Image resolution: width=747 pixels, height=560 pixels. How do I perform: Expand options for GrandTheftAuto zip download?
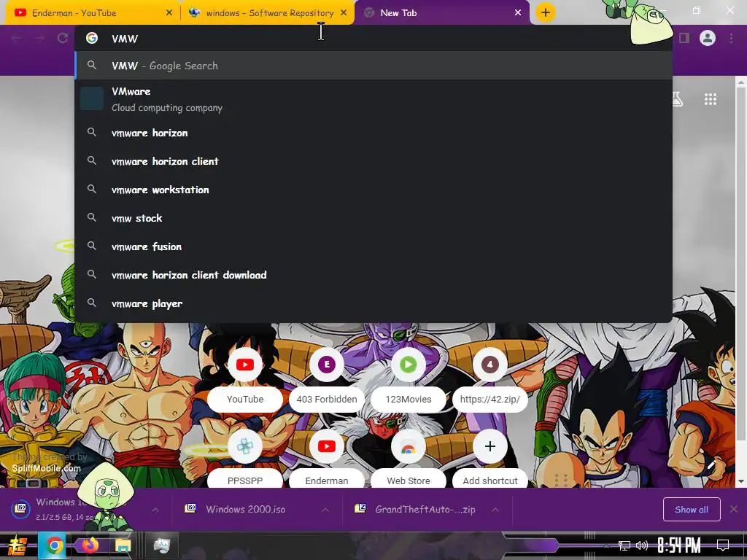click(495, 510)
